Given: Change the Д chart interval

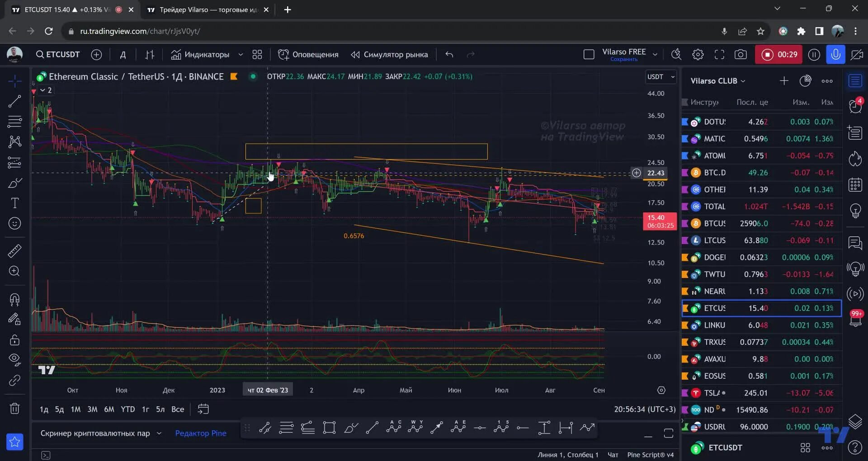Looking at the screenshot, I should coord(123,55).
